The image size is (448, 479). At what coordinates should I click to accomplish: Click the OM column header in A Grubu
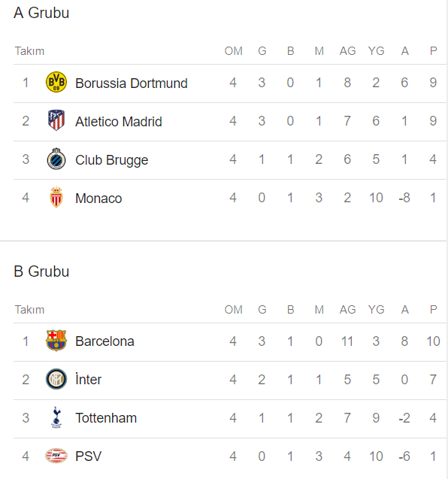(x=233, y=51)
